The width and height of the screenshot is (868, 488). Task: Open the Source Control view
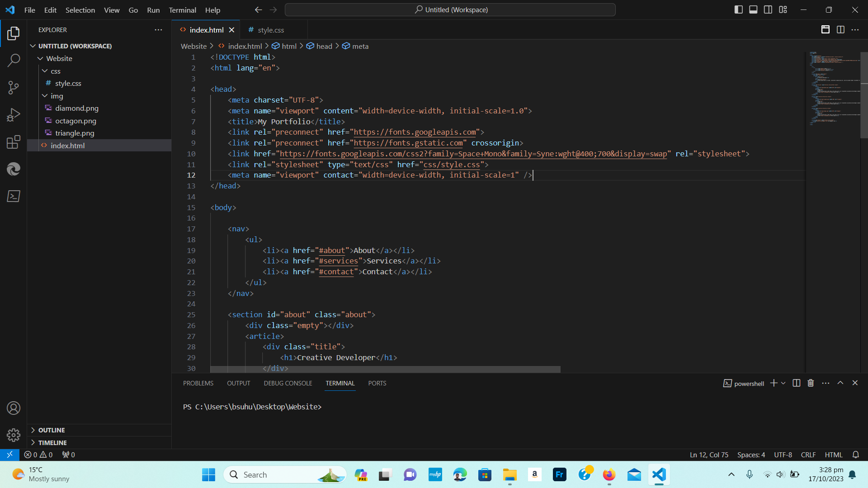pos(14,87)
